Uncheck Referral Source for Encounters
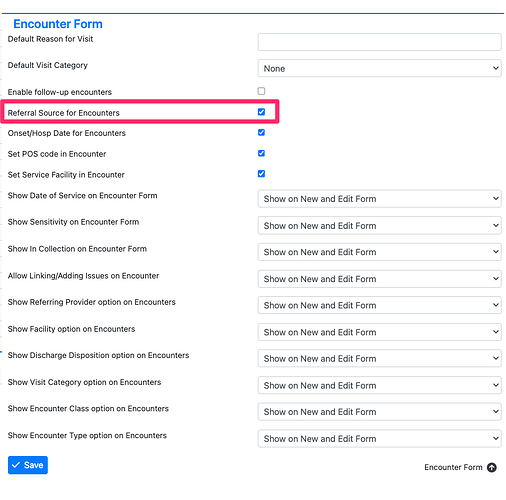This screenshot has height=500, width=506. (261, 112)
